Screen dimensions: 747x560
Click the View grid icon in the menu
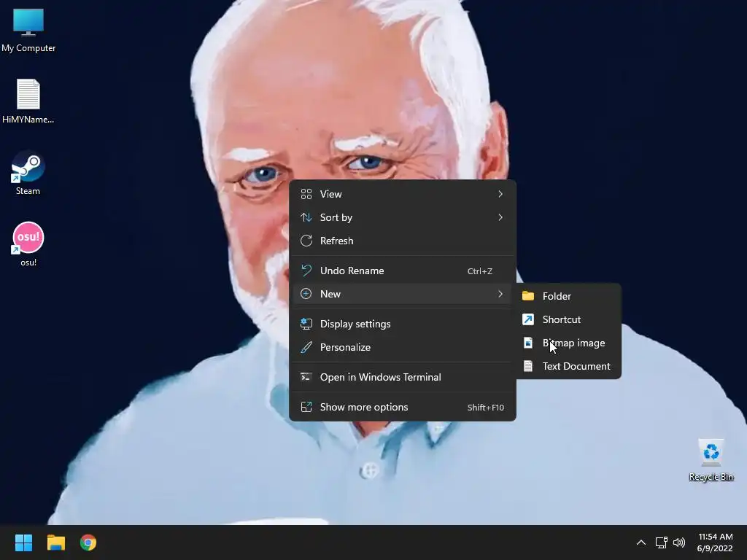click(x=306, y=194)
